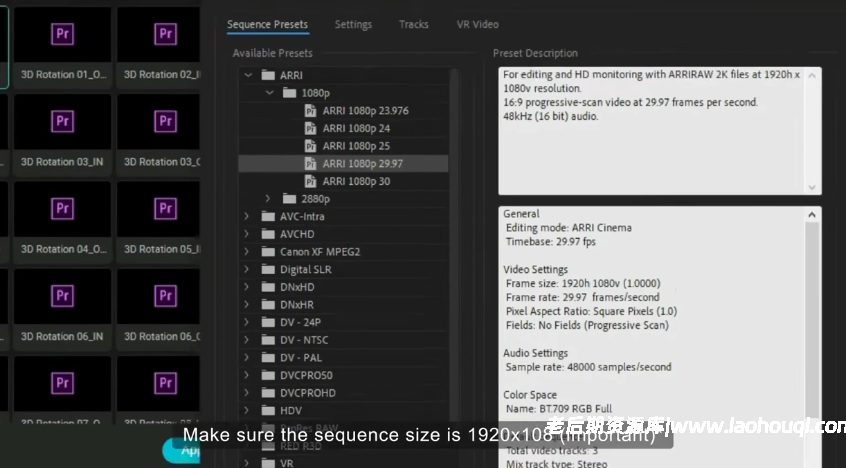Open the Settings tab
846x468 pixels.
(353, 24)
